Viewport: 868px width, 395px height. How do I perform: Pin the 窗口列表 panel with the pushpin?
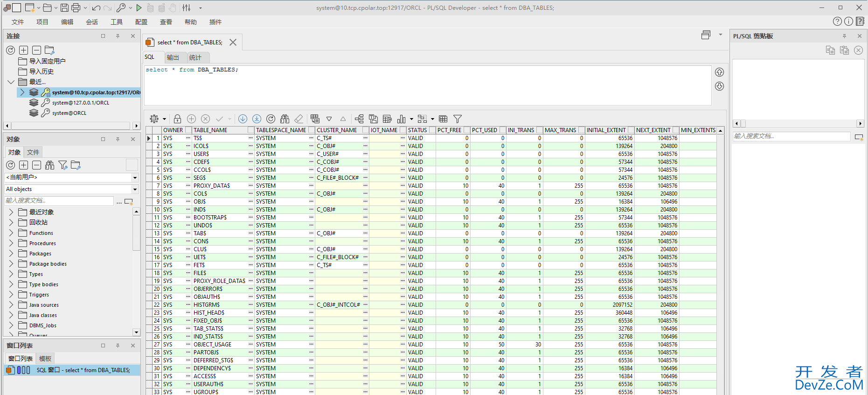pos(118,346)
